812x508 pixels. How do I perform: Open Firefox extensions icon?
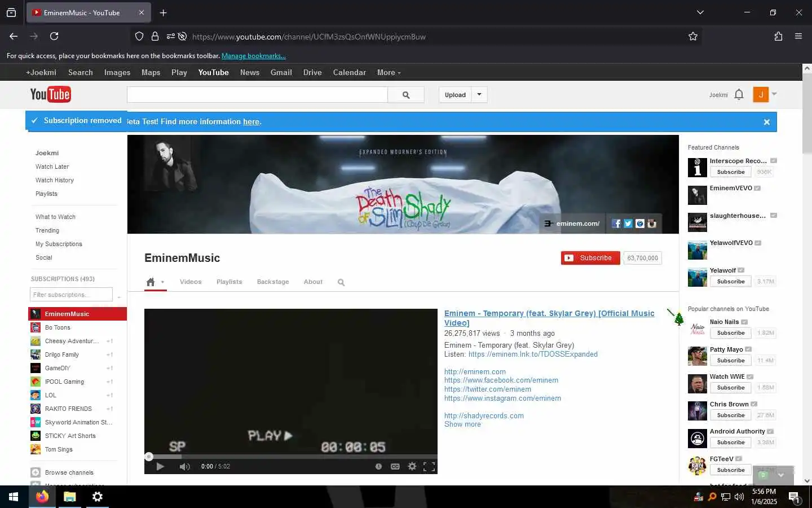(778, 36)
